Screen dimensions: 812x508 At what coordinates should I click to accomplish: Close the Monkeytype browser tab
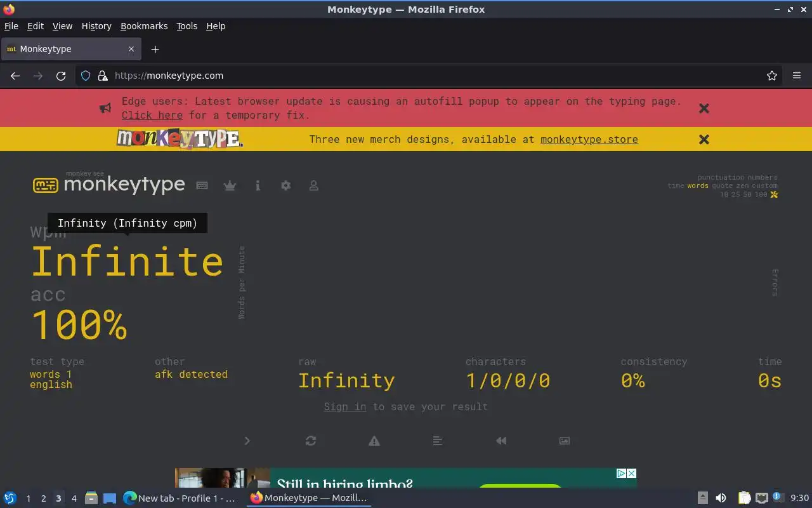pyautogui.click(x=131, y=49)
